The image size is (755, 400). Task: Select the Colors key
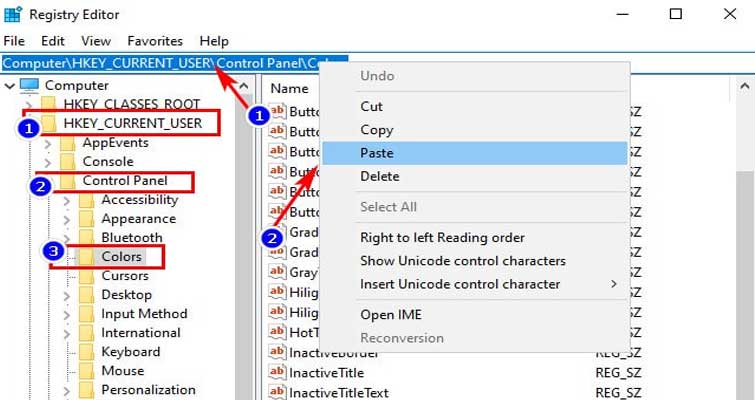tap(121, 257)
